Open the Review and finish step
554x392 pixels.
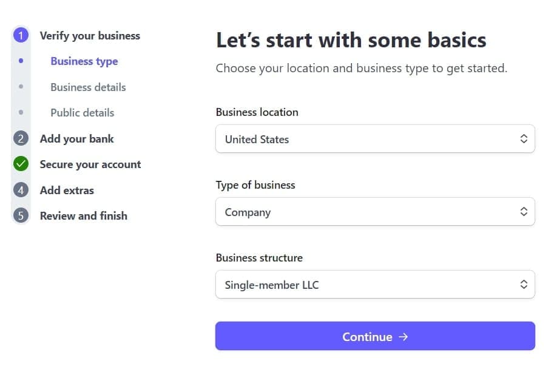[83, 215]
